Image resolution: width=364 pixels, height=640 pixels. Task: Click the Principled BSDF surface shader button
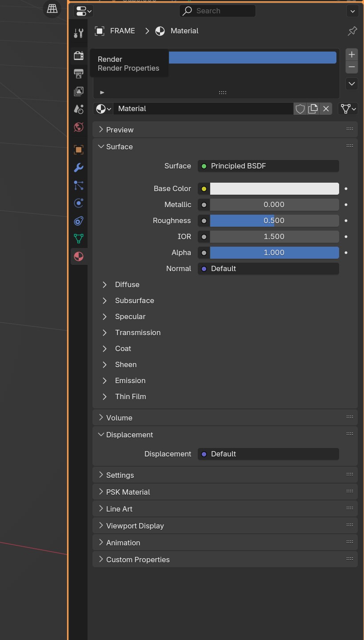tap(268, 166)
